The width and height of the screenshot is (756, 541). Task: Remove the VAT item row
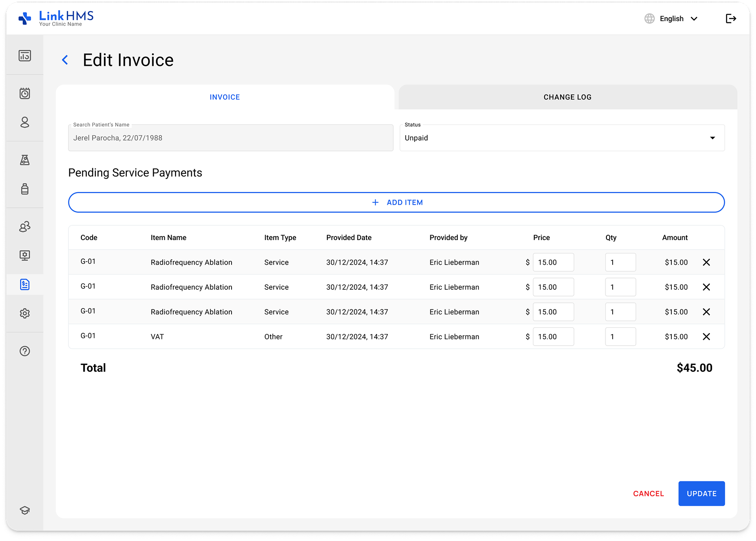(x=706, y=337)
